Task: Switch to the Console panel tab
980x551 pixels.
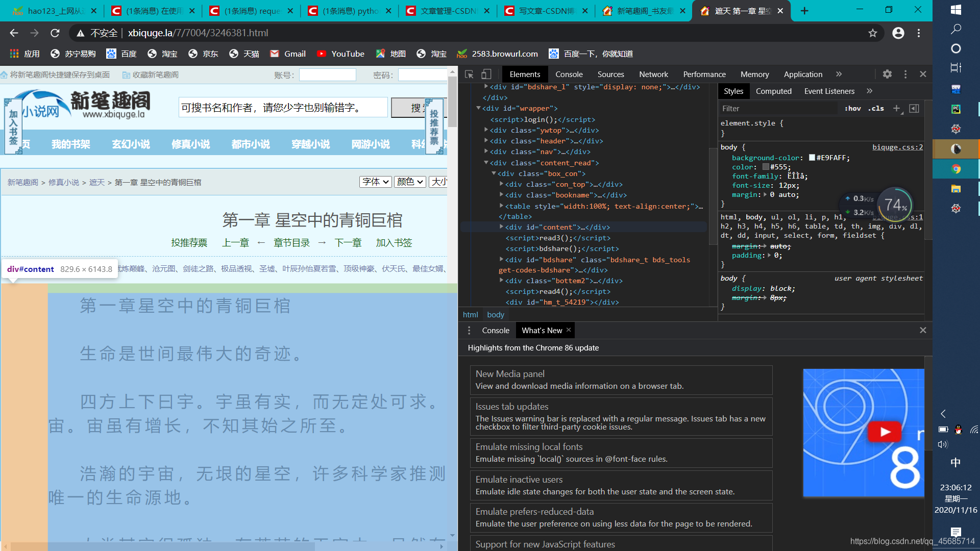Action: point(569,74)
